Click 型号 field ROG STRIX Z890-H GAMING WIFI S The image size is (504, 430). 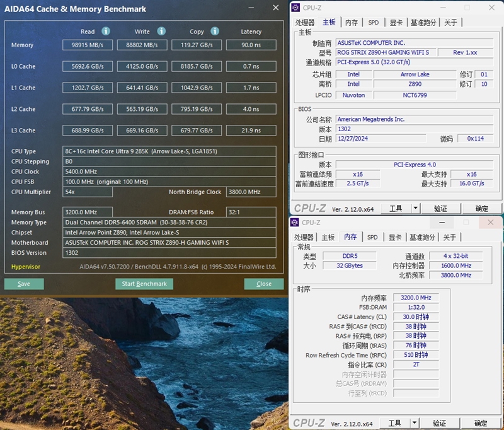coord(386,52)
